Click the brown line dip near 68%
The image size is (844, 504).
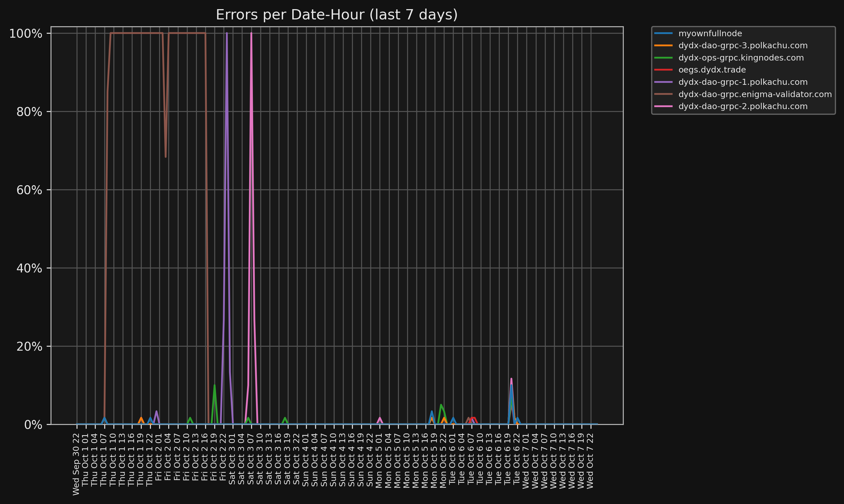165,157
